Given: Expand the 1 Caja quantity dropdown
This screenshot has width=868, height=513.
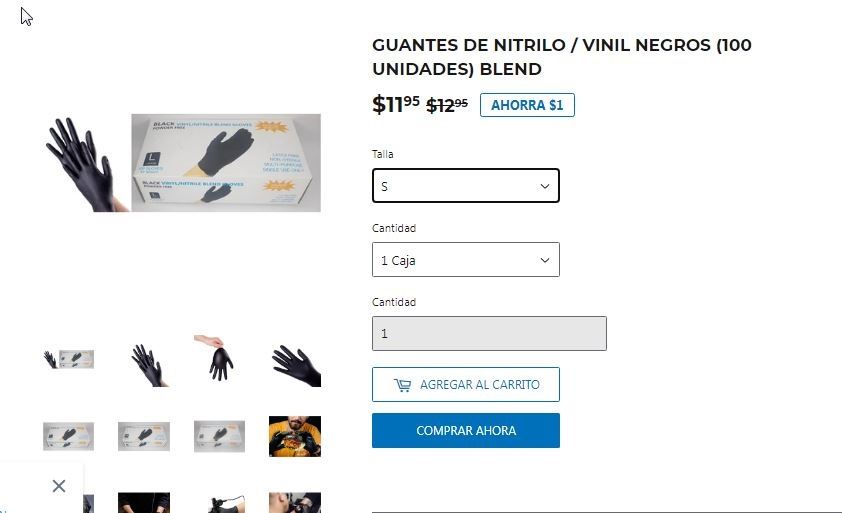Looking at the screenshot, I should point(466,260).
